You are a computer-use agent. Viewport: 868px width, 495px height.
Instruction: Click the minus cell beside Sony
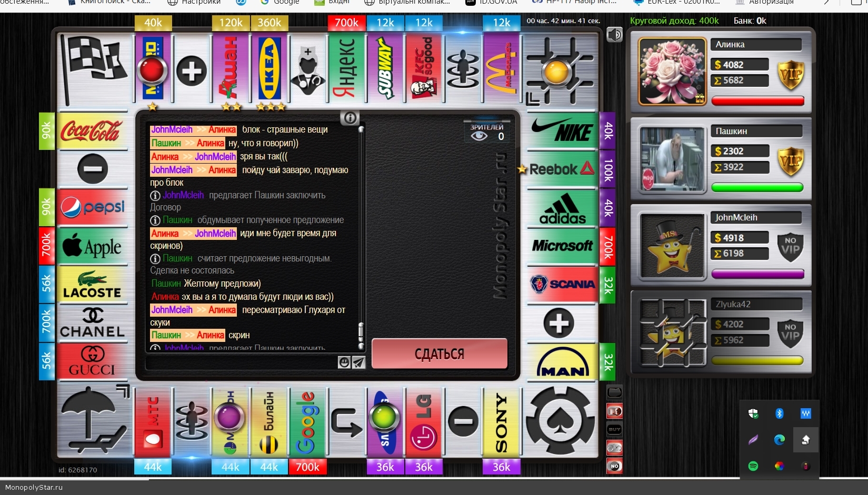(x=463, y=422)
